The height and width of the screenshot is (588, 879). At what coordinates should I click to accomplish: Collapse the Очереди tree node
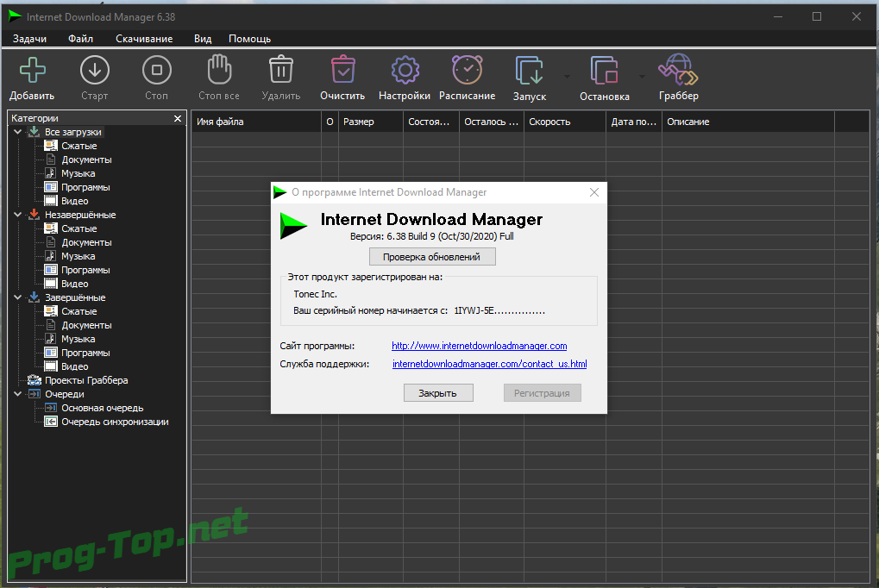click(17, 394)
